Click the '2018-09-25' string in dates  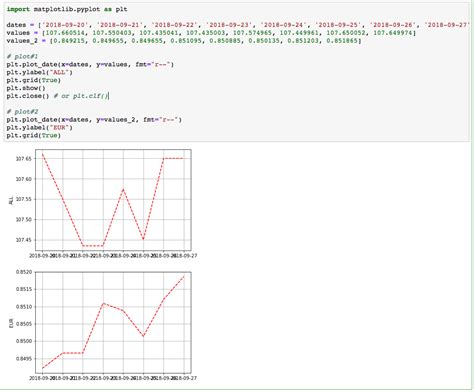click(x=338, y=25)
